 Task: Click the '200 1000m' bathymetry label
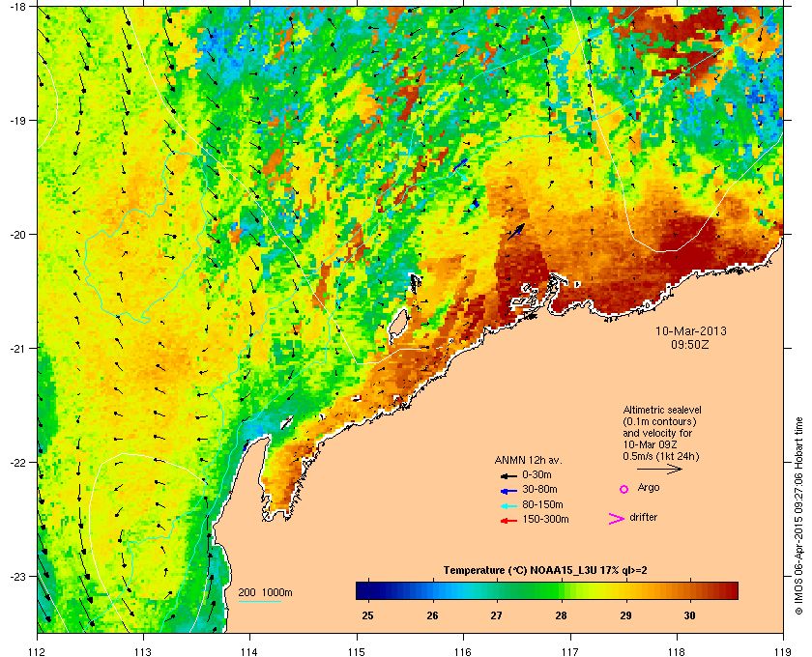click(x=265, y=593)
